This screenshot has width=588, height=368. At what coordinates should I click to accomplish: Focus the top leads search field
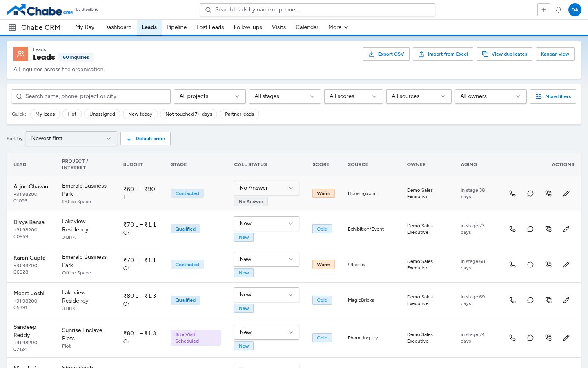click(x=318, y=10)
